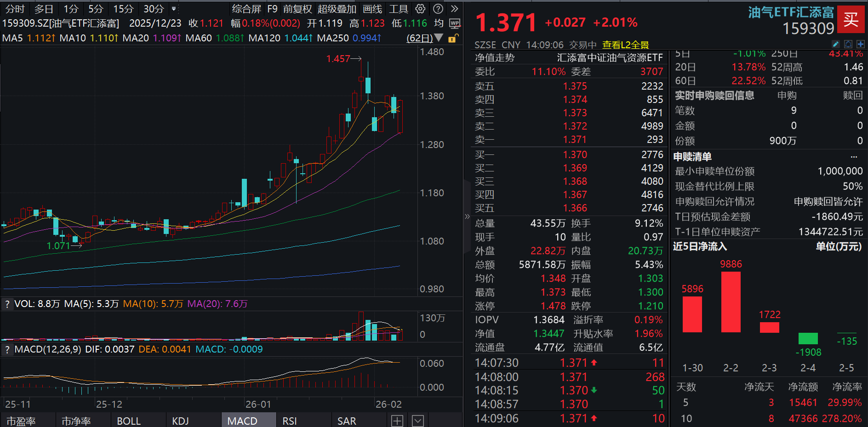Toggle the orange lock icon on the chart

(x=454, y=38)
